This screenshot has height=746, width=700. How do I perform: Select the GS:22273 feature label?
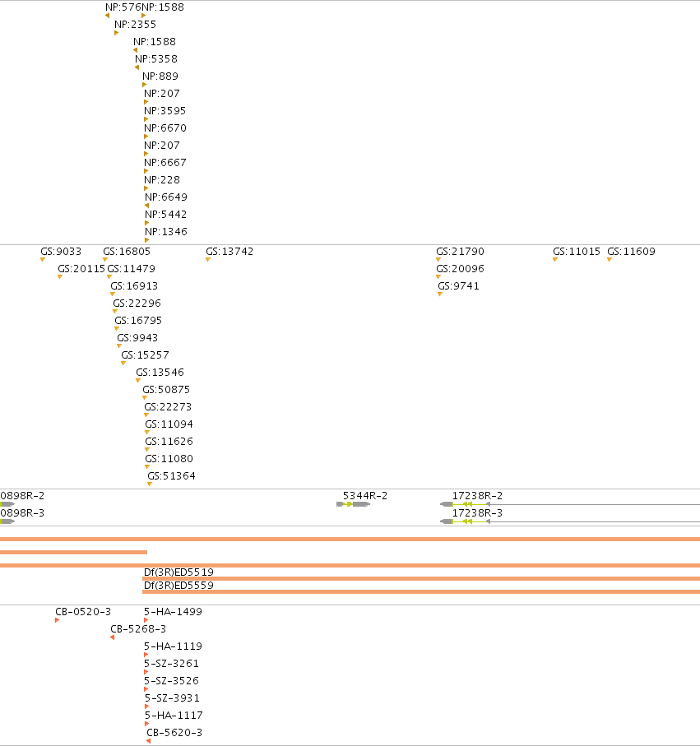pos(168,407)
